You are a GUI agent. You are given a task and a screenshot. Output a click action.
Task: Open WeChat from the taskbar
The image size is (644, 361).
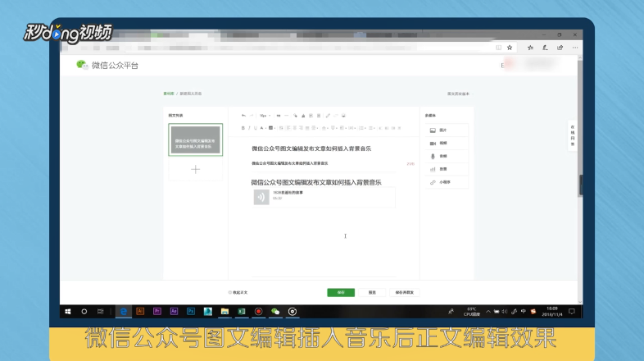pos(275,312)
